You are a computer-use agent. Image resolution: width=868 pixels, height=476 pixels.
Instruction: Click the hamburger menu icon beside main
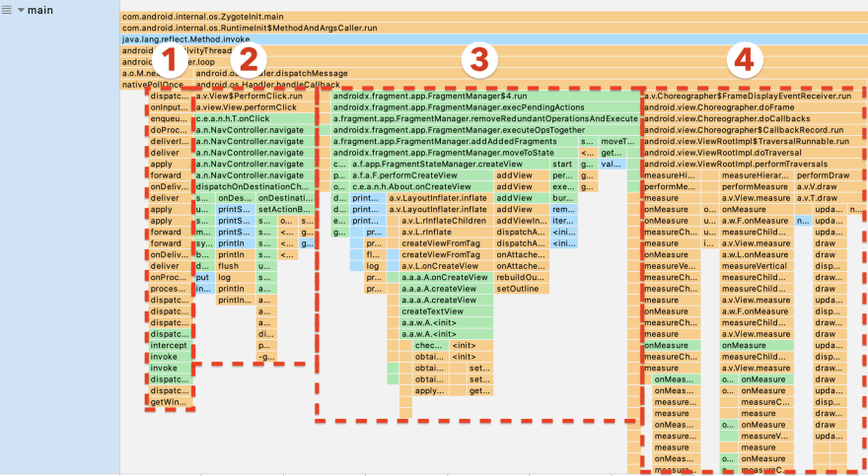(7, 10)
